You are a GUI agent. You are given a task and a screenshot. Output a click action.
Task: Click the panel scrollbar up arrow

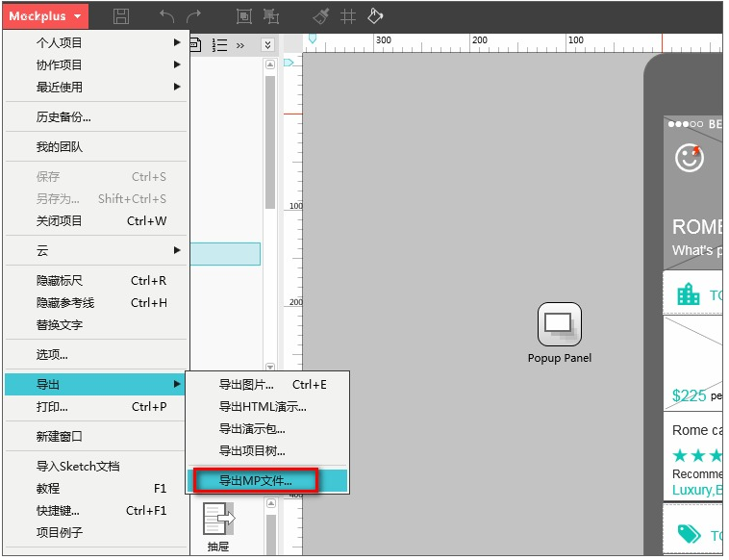pyautogui.click(x=270, y=64)
